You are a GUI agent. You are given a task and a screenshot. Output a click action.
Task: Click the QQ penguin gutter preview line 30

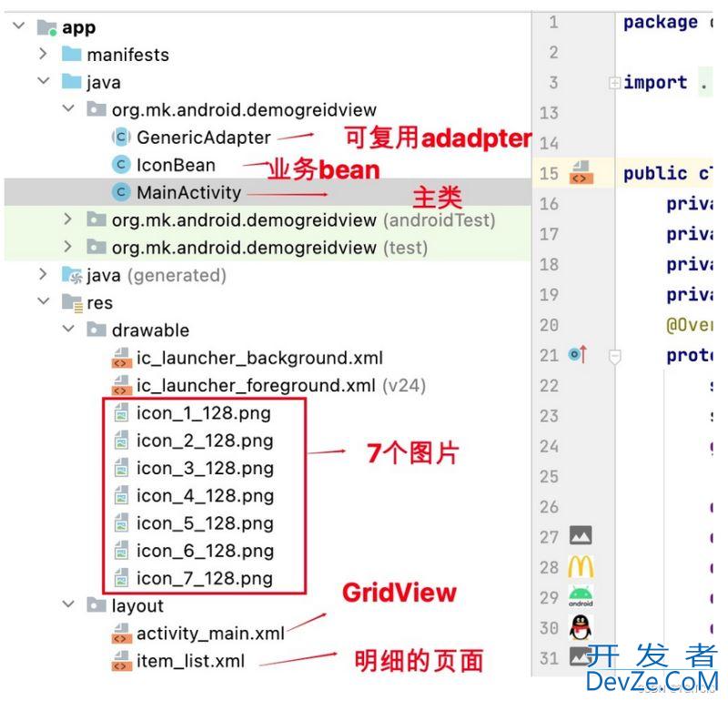[581, 627]
